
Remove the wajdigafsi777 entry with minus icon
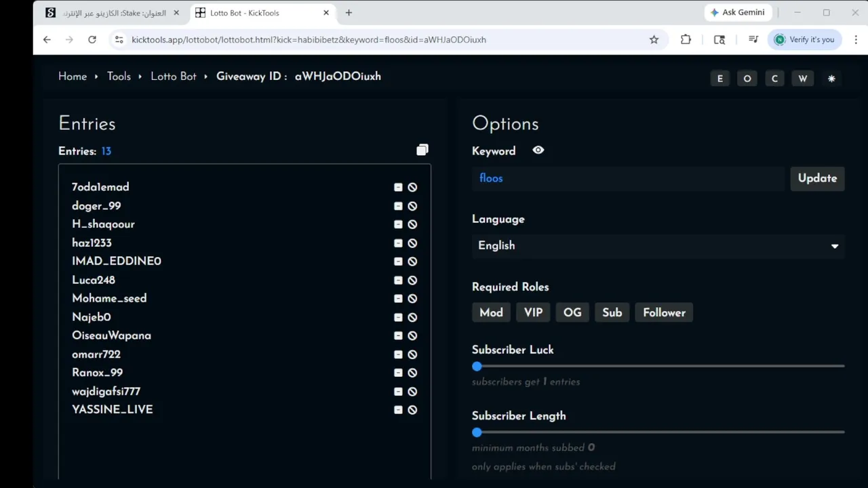click(398, 392)
